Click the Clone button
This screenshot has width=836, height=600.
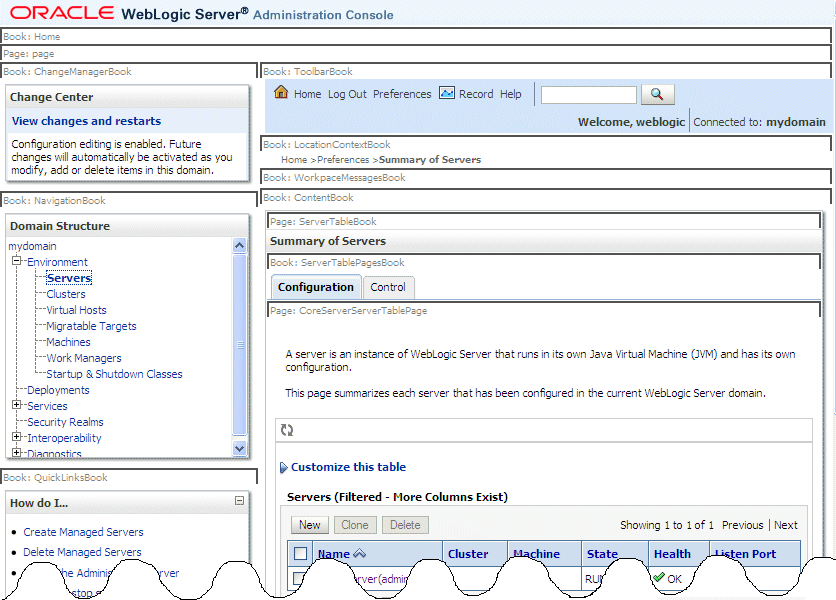[x=355, y=525]
